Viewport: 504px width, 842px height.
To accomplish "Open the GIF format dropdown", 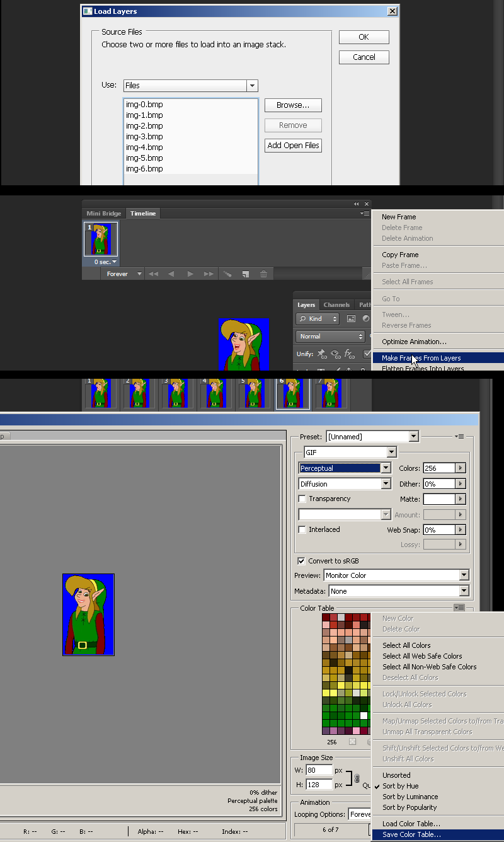I will 391,453.
